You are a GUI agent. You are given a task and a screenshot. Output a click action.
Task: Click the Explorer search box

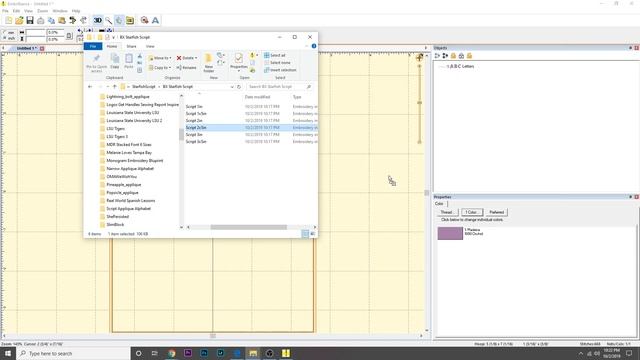click(280, 87)
